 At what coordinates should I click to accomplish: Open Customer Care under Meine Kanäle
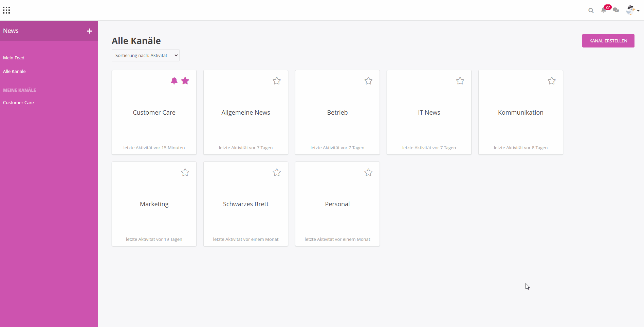tap(18, 102)
